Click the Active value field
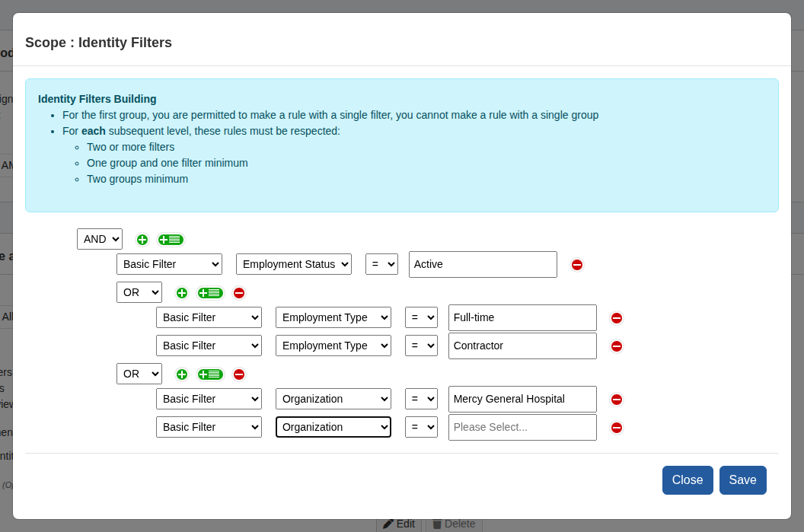 pyautogui.click(x=483, y=264)
